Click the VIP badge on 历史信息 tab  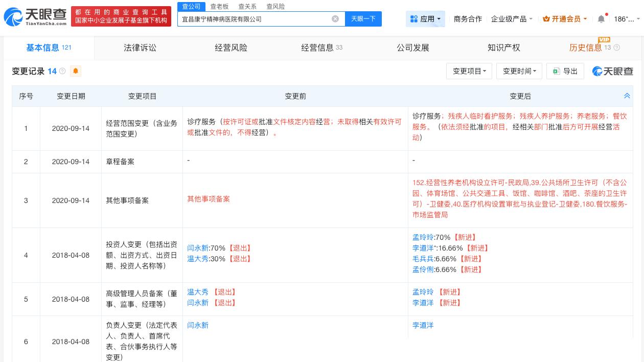[604, 39]
